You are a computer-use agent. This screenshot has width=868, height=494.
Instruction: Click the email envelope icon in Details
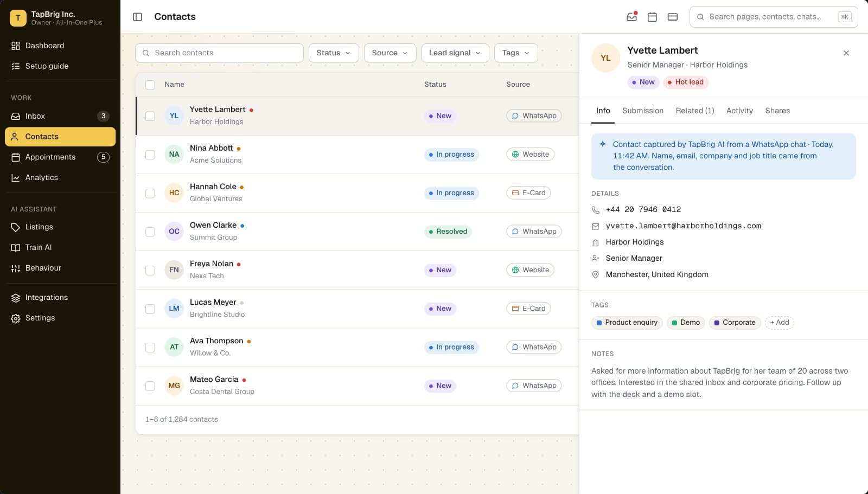tap(595, 226)
